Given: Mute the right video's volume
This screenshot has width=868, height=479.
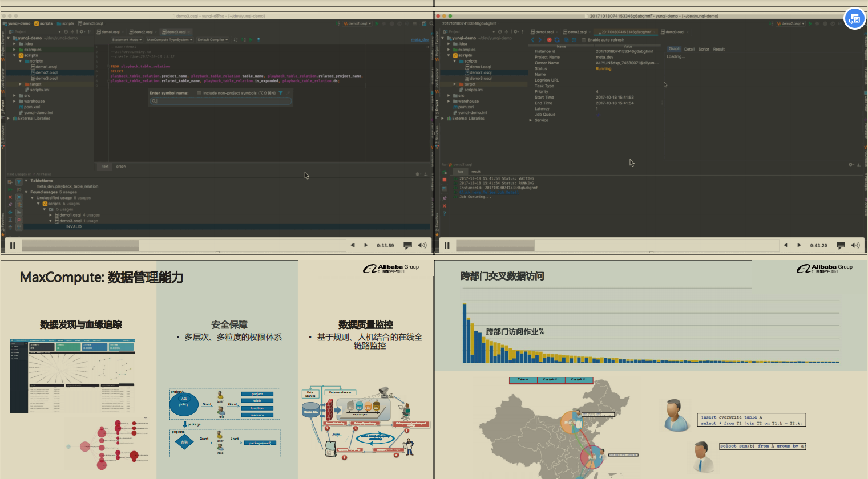Looking at the screenshot, I should pos(855,246).
